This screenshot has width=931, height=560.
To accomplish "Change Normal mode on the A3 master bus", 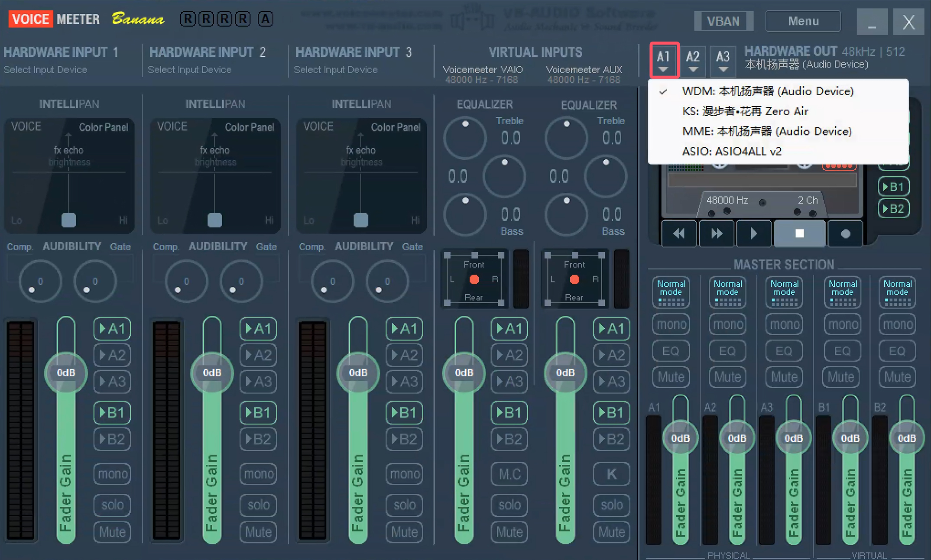I will 784,292.
